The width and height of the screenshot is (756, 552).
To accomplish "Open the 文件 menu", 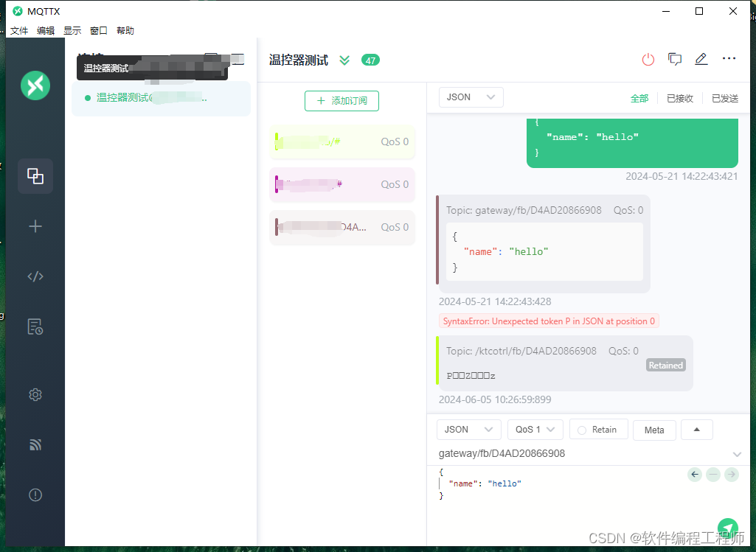I will point(19,31).
